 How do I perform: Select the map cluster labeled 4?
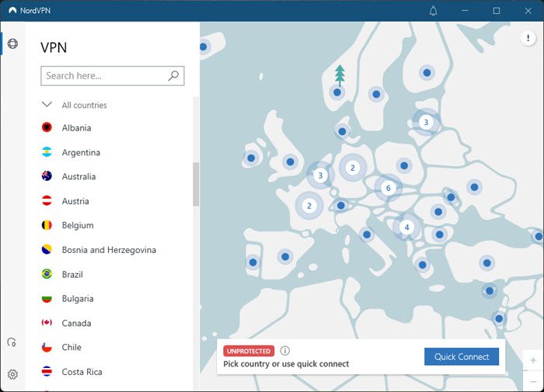tap(406, 227)
